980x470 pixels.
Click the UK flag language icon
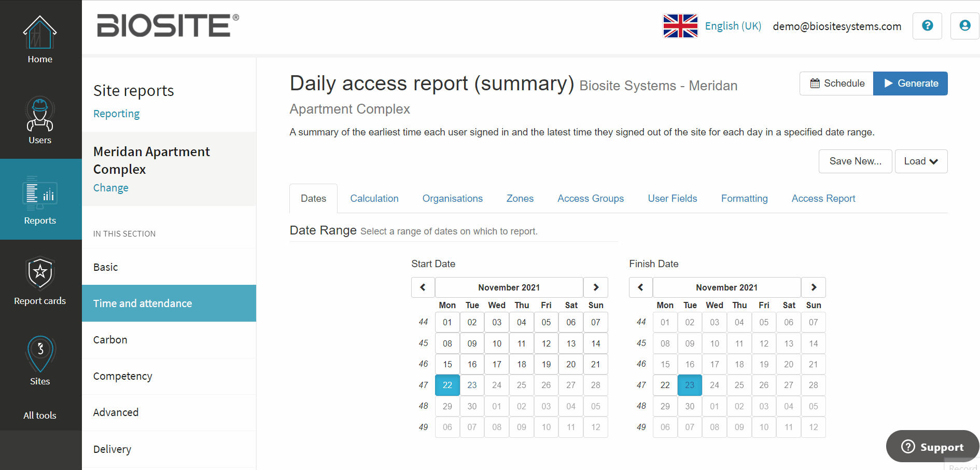[680, 25]
